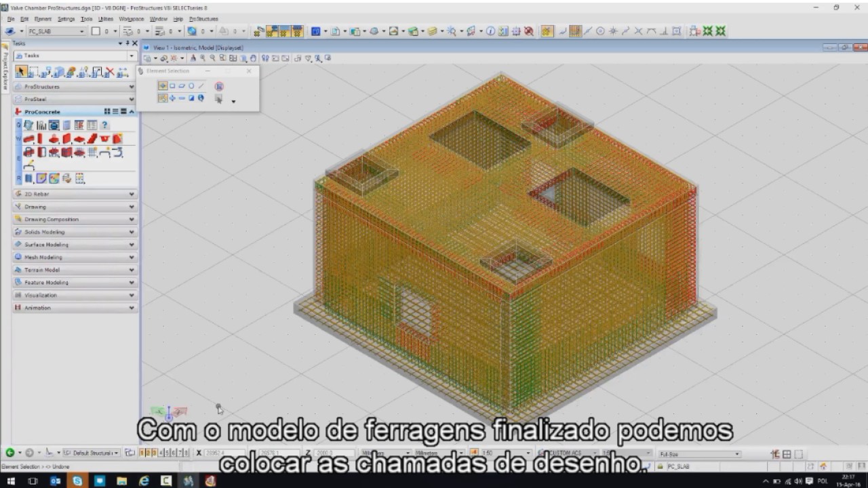Viewport: 868px width, 488px height.
Task: Open the Workspace menu
Action: pos(132,19)
